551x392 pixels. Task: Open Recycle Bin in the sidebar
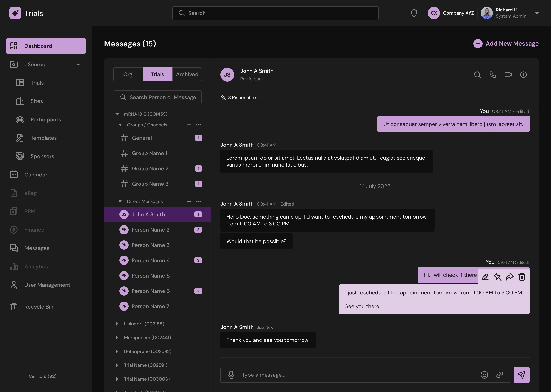tap(46, 307)
